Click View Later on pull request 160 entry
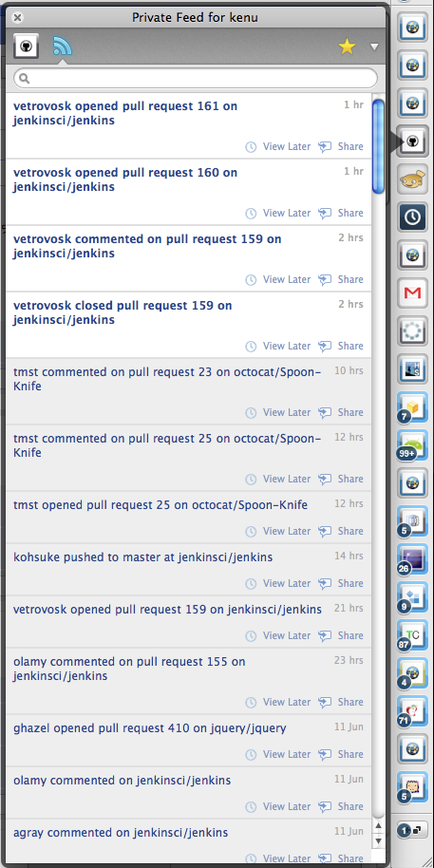434x868 pixels. point(278,213)
